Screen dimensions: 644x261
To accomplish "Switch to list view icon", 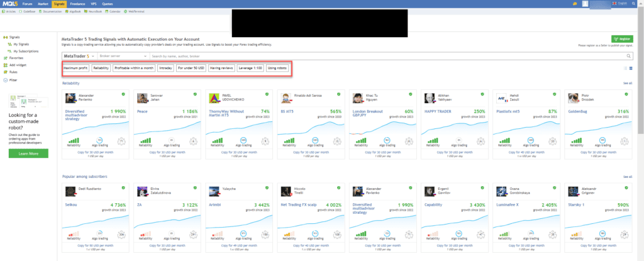I will tap(625, 68).
